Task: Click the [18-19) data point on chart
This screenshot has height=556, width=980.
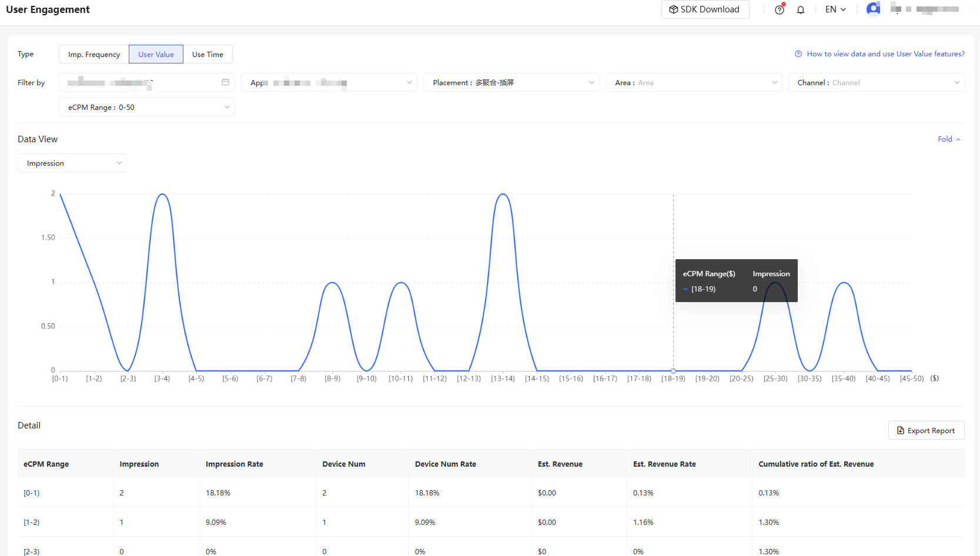Action: 673,371
